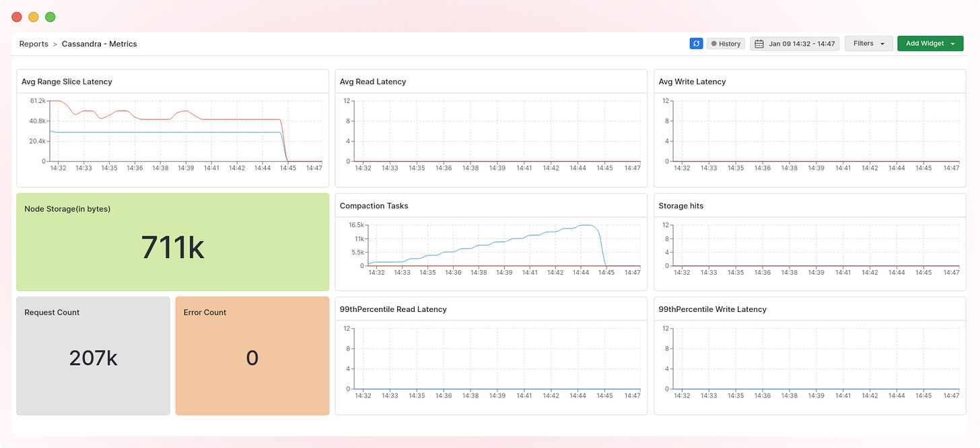The image size is (980, 448).
Task: Select the Avg Write Latency widget title
Action: [692, 82]
